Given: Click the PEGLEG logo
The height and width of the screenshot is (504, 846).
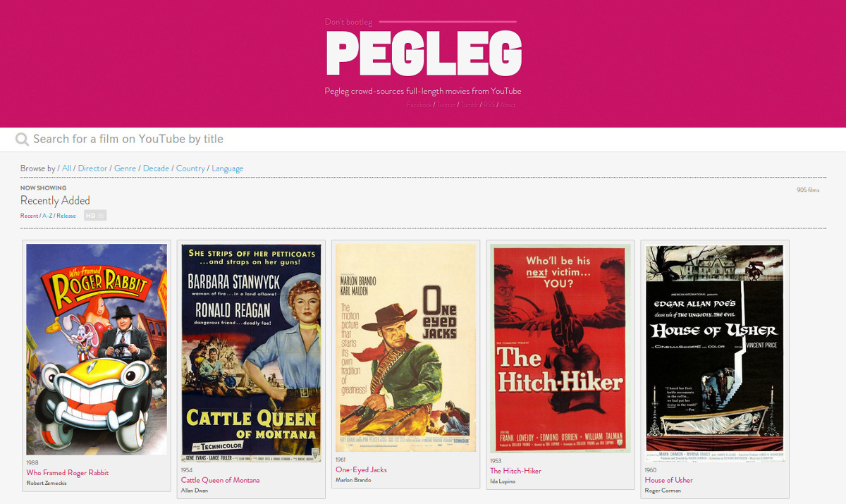Looking at the screenshot, I should pyautogui.click(x=424, y=54).
